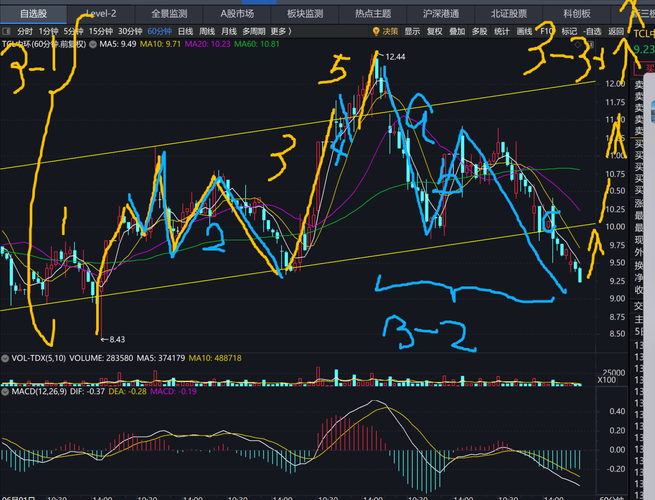The height and width of the screenshot is (500, 655).
Task: Open the Level-2 tab
Action: (x=101, y=14)
